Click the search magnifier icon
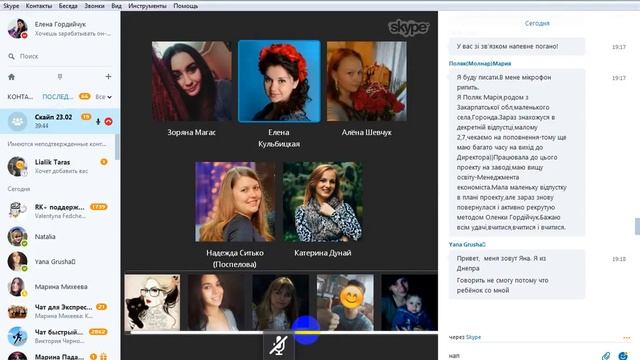Viewport: 640px width, 360px height. click(x=11, y=56)
